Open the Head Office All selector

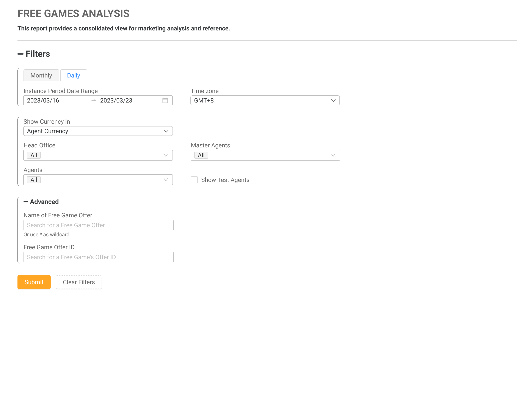pos(97,155)
